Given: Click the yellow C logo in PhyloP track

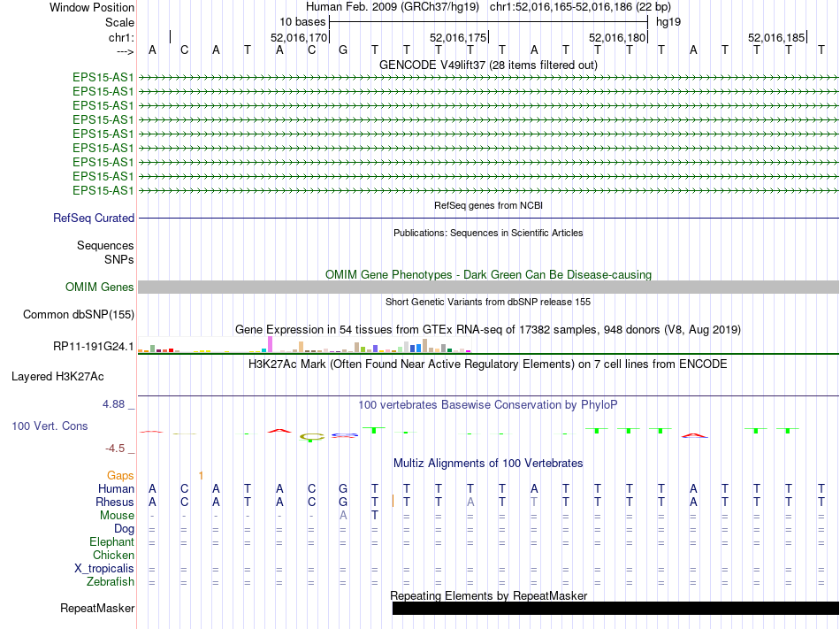Looking at the screenshot, I should [x=312, y=437].
